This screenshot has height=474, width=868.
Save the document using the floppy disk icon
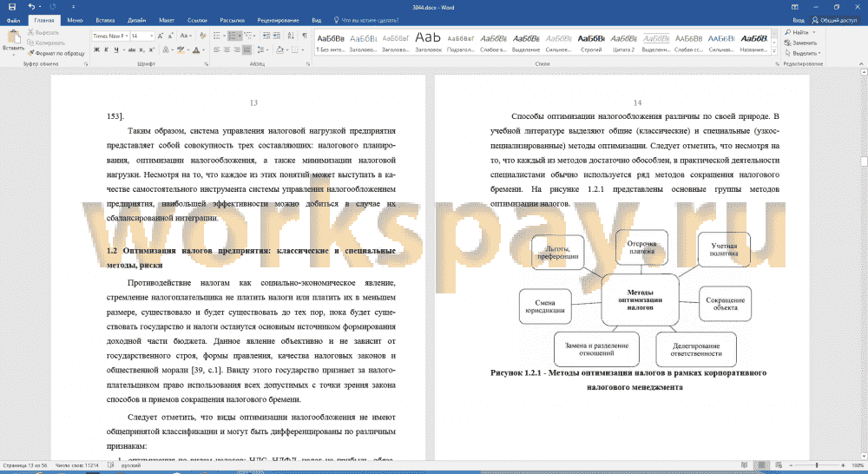pyautogui.click(x=12, y=7)
